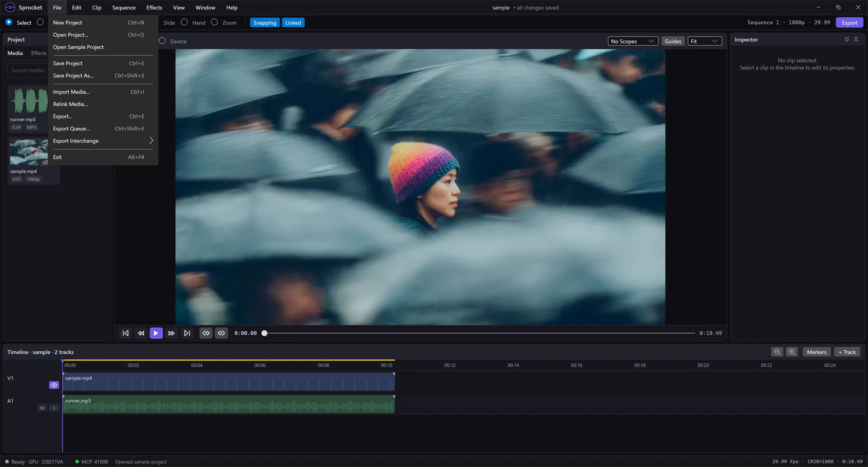The image size is (868, 467).
Task: Click the 0:00.00 current timecode
Action: click(x=245, y=333)
